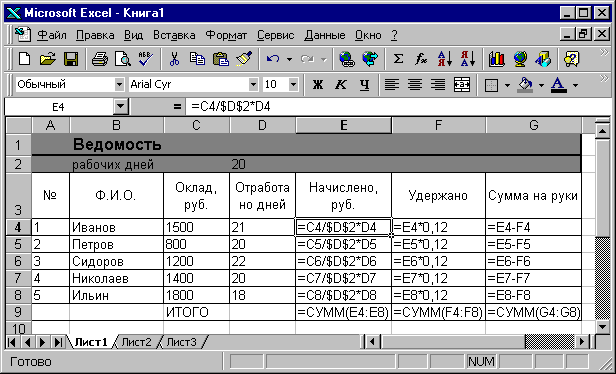Select row 4 header

[x=18, y=227]
